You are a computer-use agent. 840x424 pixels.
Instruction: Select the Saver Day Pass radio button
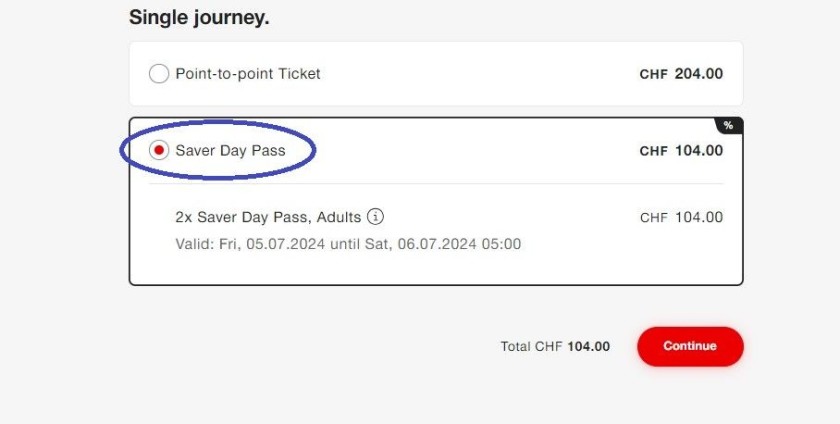159,151
